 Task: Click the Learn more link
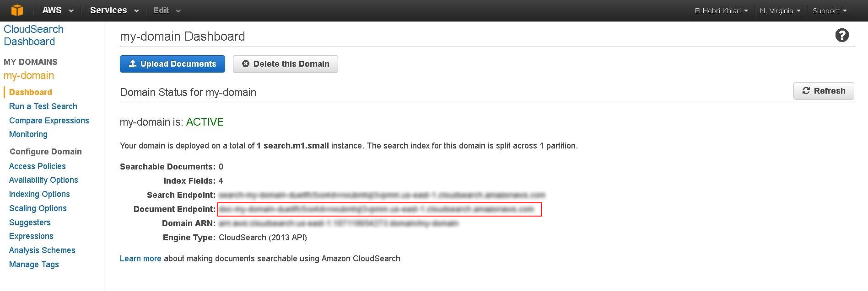140,258
